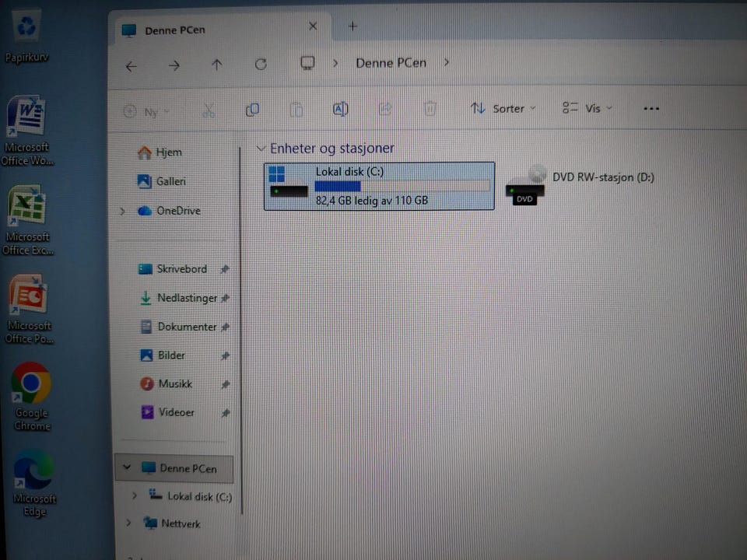The height and width of the screenshot is (560, 747).
Task: Navigate up one folder level
Action: pyautogui.click(x=217, y=65)
